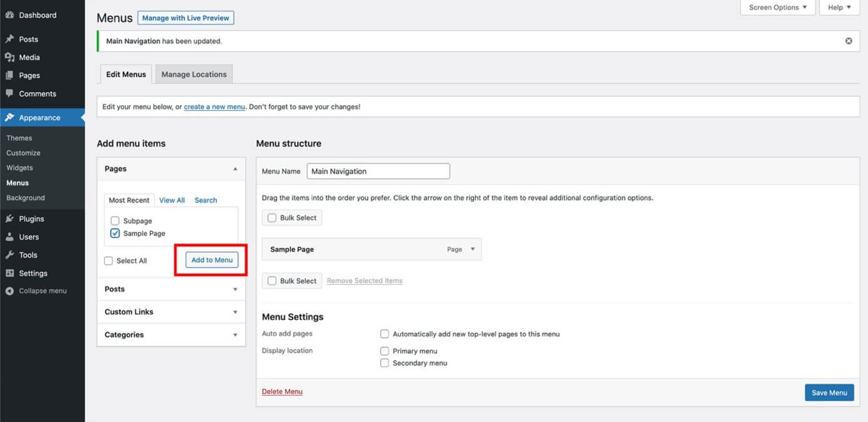
Task: Open the Search pages tab
Action: pos(205,200)
